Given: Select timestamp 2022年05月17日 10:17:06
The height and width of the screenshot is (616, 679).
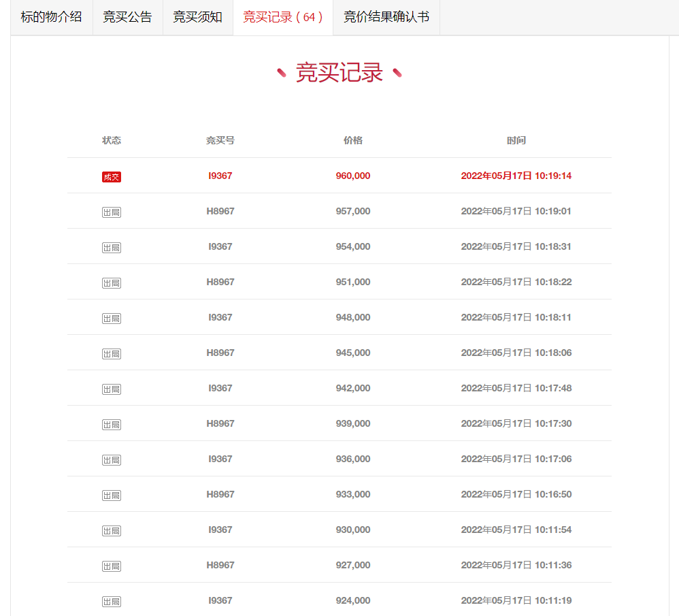Looking at the screenshot, I should click(x=516, y=459).
